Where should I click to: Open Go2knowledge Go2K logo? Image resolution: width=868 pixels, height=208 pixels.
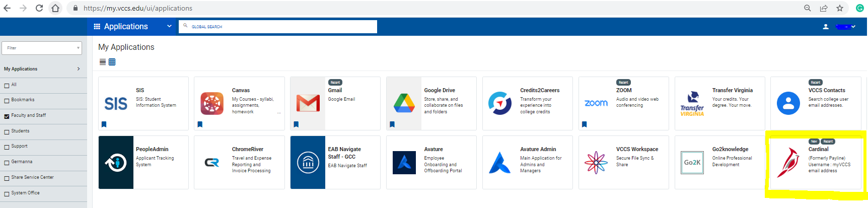point(692,163)
